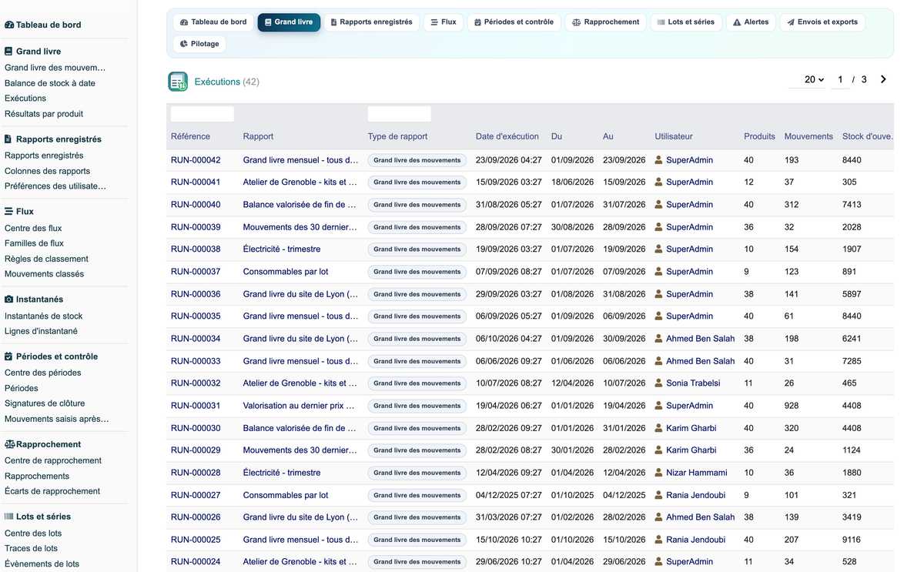
Task: Sort by Date d'exécution column header
Action: pos(507,136)
